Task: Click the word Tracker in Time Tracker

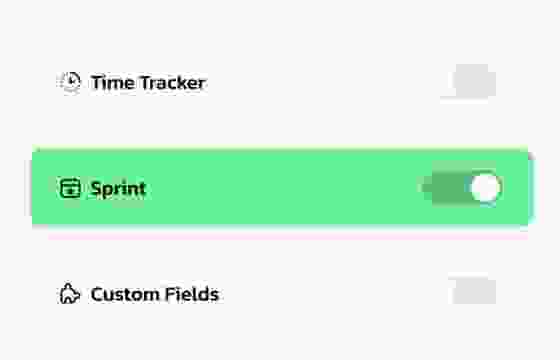Action: [x=172, y=82]
